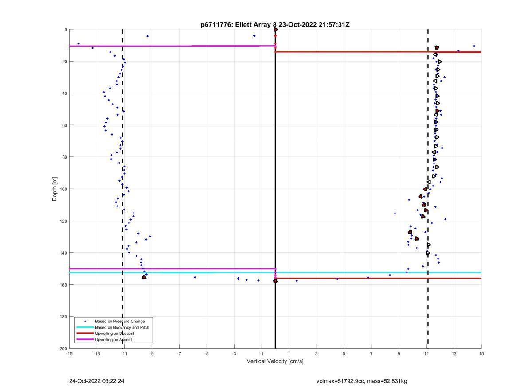
Task: Click legend entry 'Upwelling on Ascent'
Action: (113, 340)
